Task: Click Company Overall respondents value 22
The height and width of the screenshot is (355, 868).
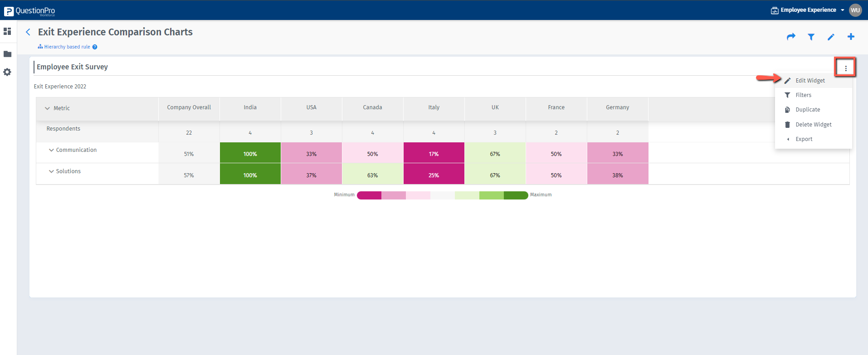Action: 189,133
